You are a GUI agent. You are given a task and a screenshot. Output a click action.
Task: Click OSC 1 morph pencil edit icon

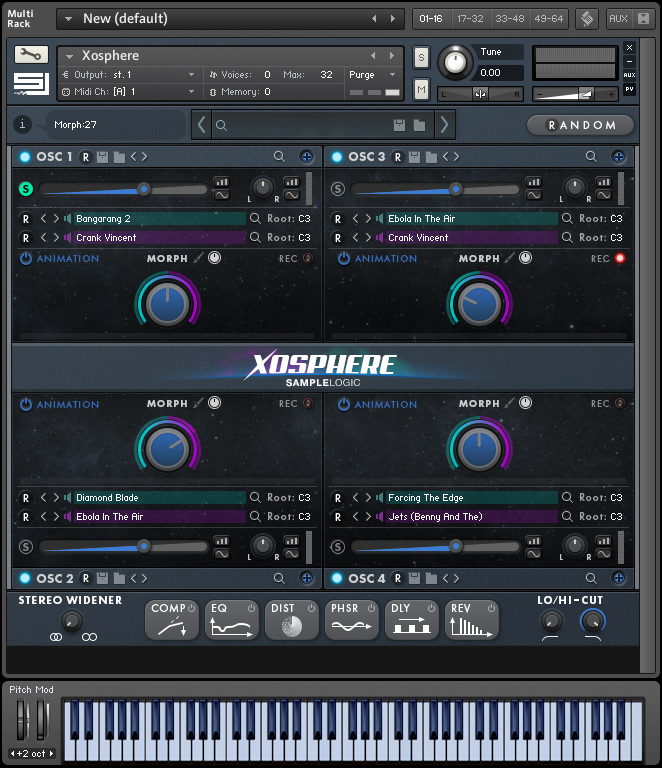[198, 258]
